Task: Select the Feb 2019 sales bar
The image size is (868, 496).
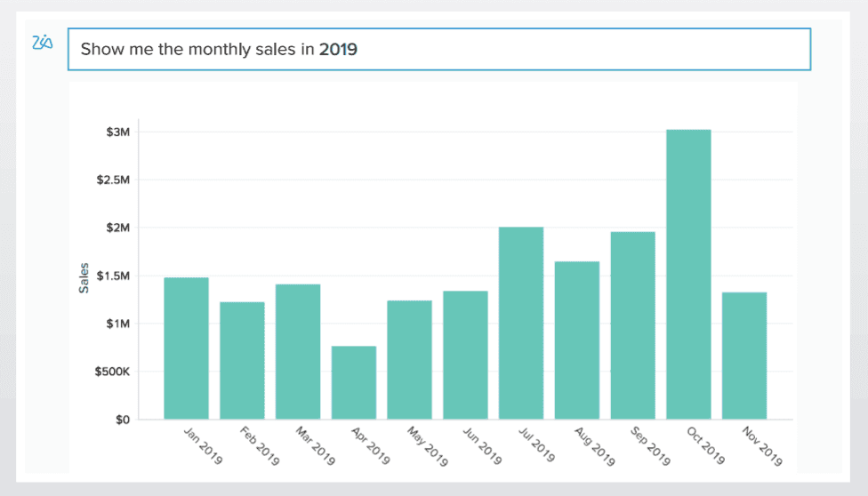Action: 242,360
